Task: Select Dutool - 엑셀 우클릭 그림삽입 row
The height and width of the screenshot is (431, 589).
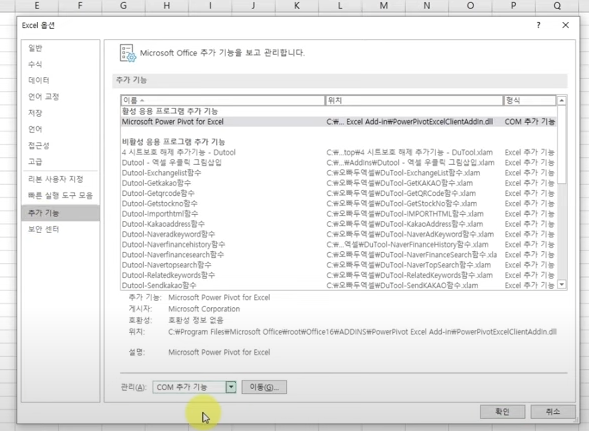Action: tap(338, 163)
